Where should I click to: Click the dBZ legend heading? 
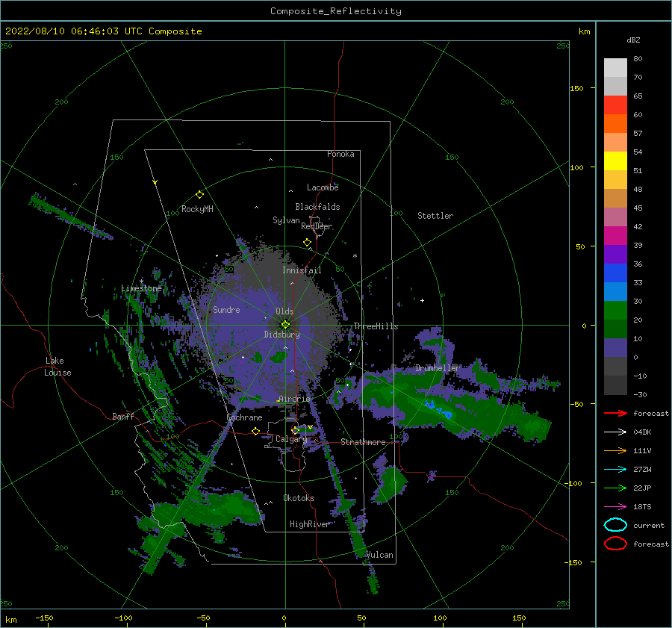tap(633, 40)
